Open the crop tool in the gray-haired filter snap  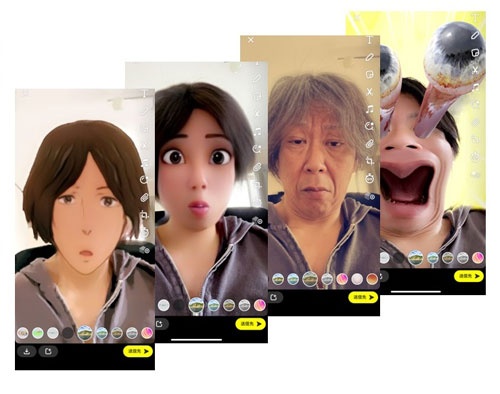(369, 161)
